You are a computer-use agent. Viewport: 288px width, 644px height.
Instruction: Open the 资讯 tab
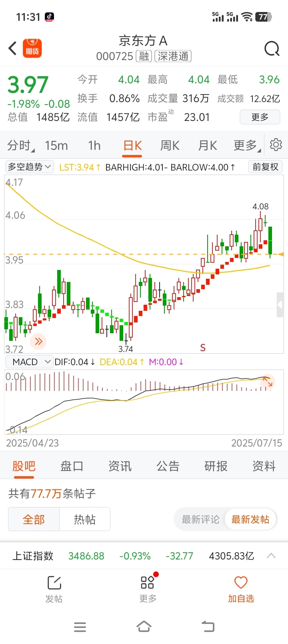[x=120, y=466]
